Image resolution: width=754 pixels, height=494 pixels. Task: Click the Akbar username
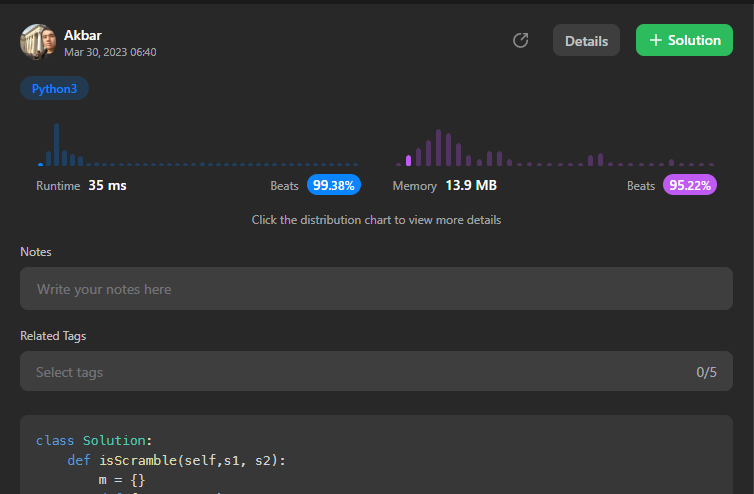click(x=83, y=35)
